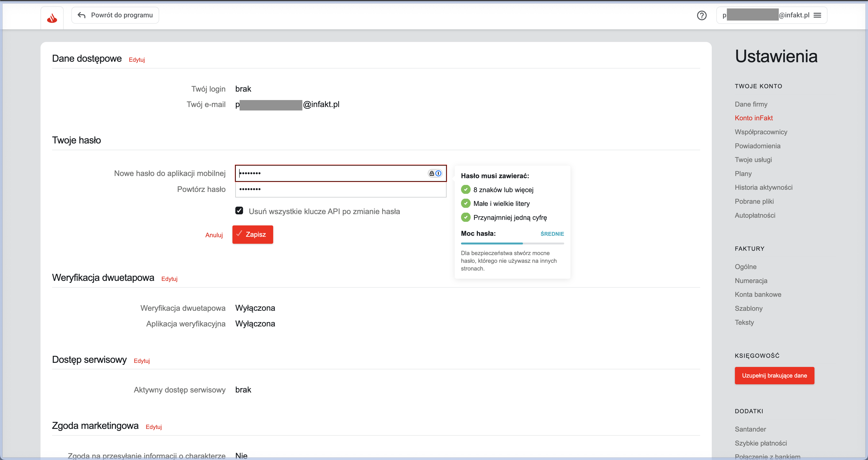This screenshot has height=460, width=868.
Task: Open Santander under Dodatki
Action: coord(750,429)
